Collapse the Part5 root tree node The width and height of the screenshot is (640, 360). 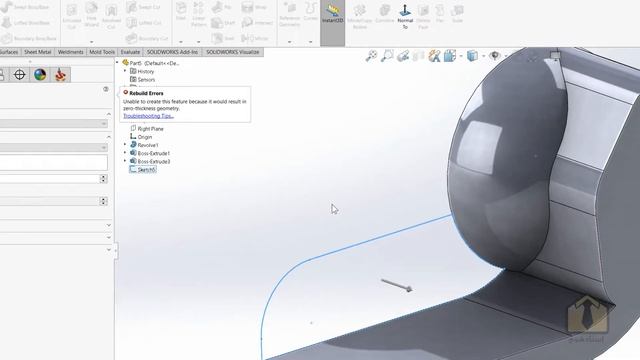[x=117, y=62]
